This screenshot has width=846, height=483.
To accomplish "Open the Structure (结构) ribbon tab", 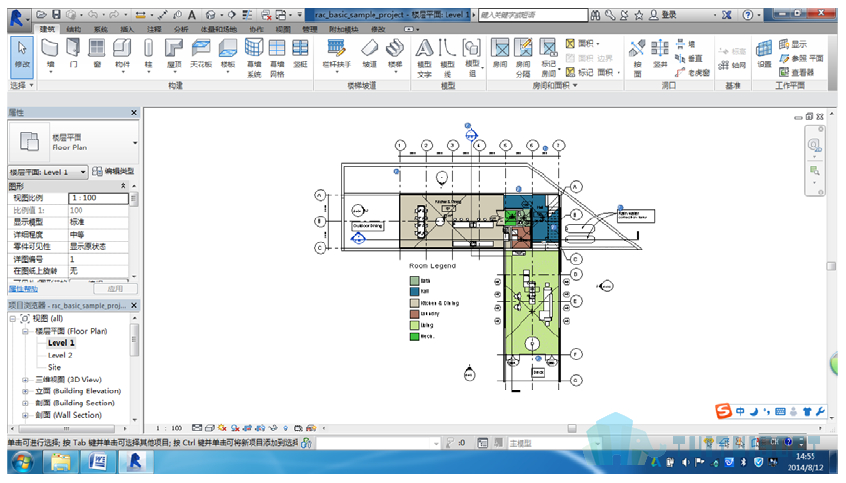I will coord(73,29).
